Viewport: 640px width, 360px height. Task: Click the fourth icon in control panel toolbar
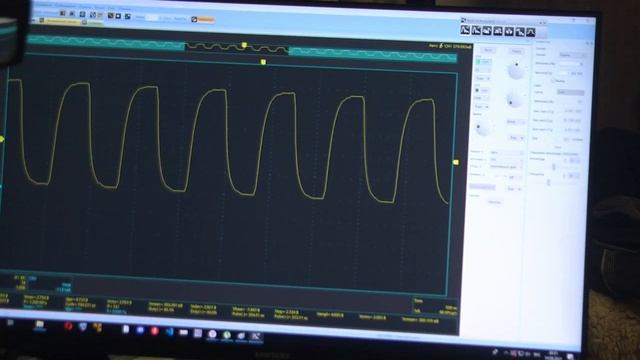[x=498, y=31]
